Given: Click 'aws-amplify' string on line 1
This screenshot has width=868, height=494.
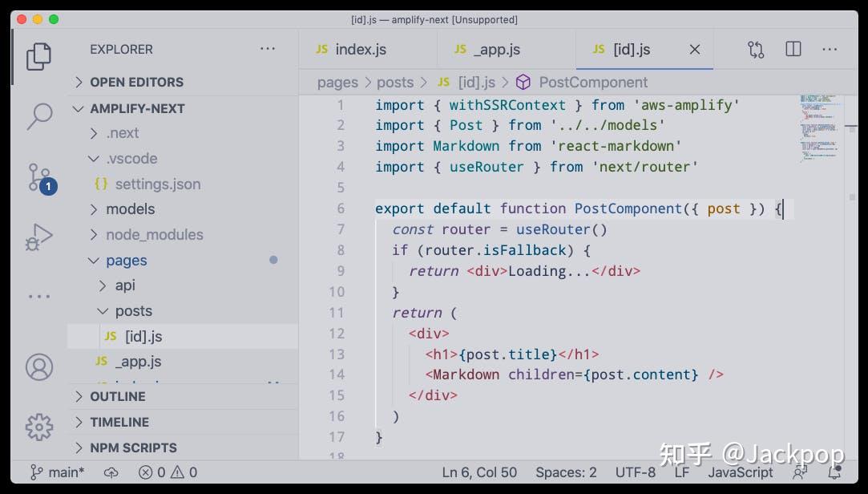Looking at the screenshot, I should point(686,105).
